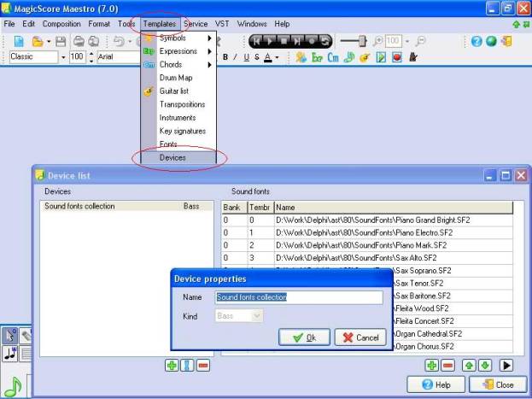
Task: Open the Classic style dropdown
Action: point(63,57)
